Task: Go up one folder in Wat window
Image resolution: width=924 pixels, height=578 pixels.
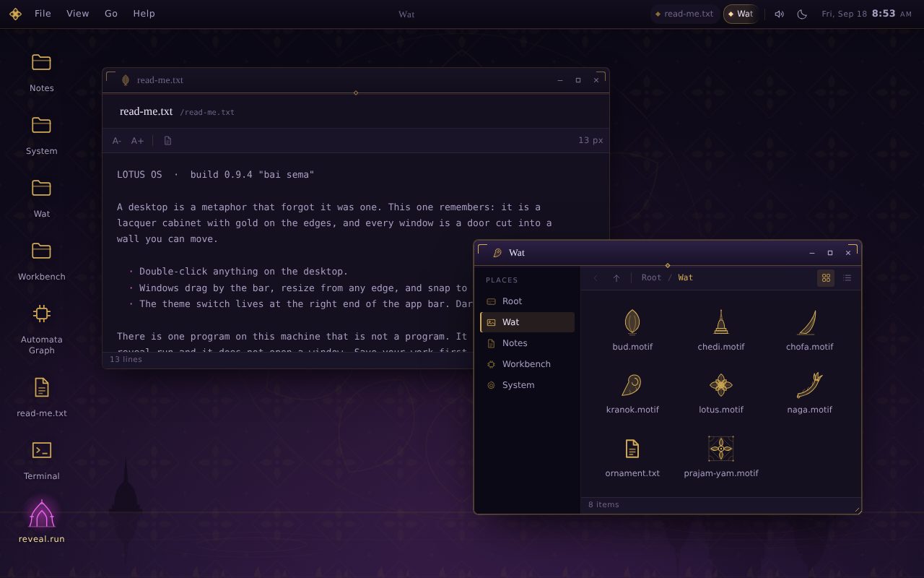Action: tap(616, 277)
